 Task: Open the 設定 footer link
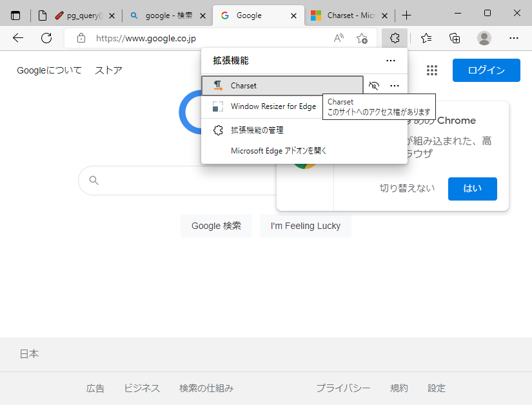click(x=437, y=388)
